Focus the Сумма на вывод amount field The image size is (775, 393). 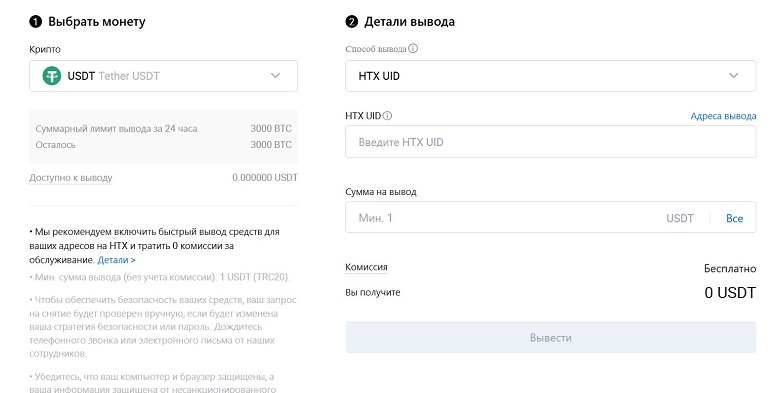pyautogui.click(x=551, y=217)
